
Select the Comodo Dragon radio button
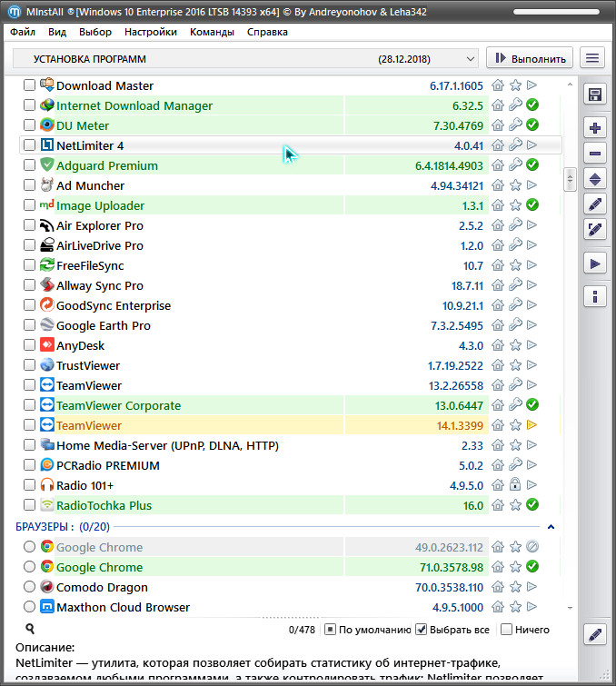tap(30, 588)
